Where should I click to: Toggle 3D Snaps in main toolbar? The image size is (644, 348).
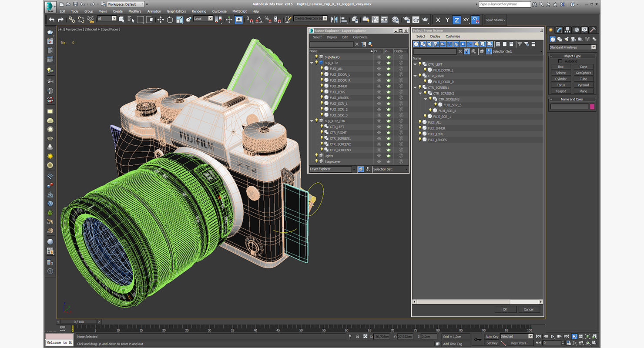click(249, 20)
